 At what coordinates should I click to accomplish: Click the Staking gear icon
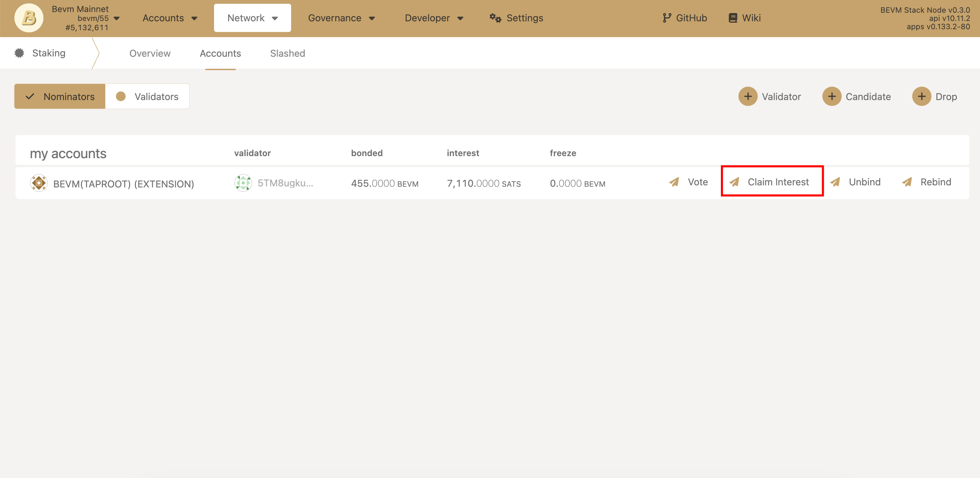(19, 53)
